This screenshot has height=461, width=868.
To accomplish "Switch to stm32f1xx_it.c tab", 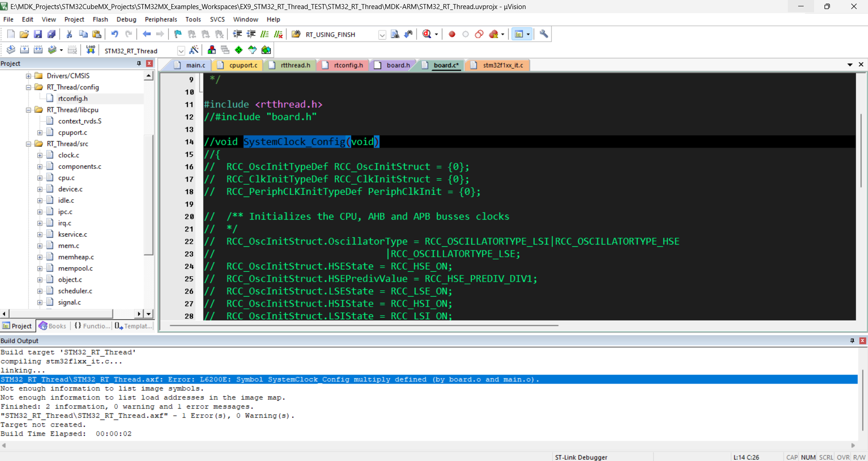I will (498, 65).
